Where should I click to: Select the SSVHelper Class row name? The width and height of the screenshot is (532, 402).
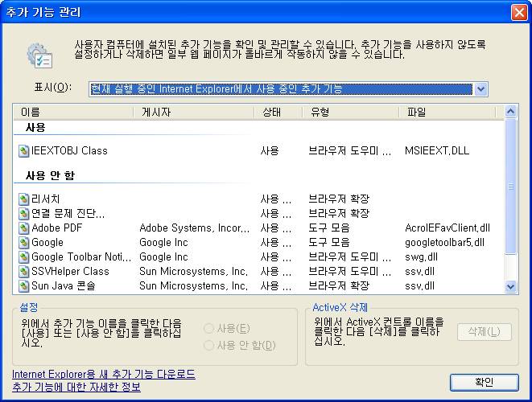[70, 272]
